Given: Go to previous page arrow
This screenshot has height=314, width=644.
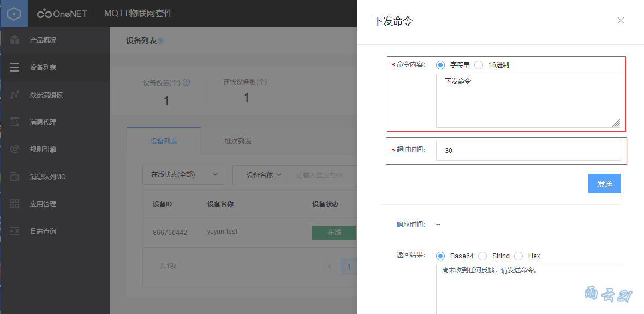Looking at the screenshot, I should (x=330, y=266).
